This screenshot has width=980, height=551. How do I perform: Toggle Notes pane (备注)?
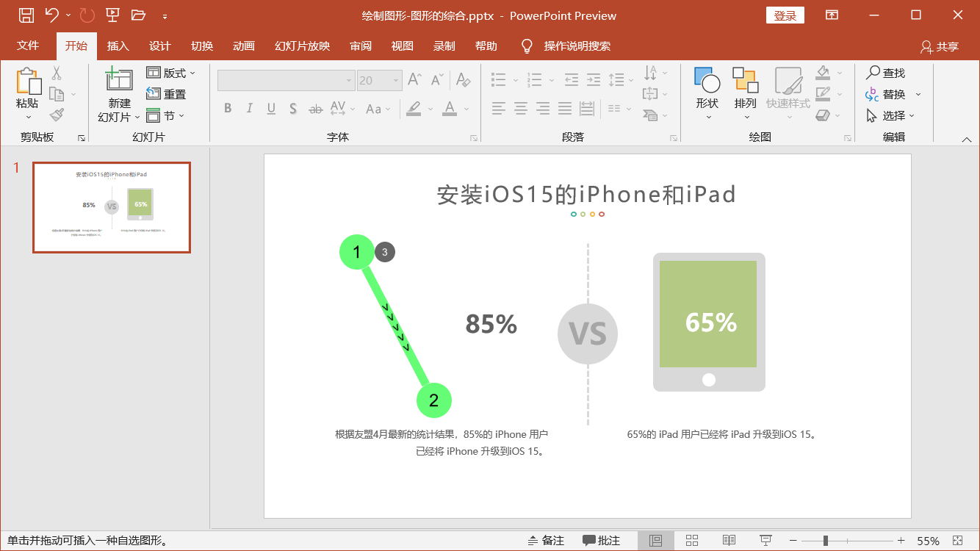[x=546, y=541]
